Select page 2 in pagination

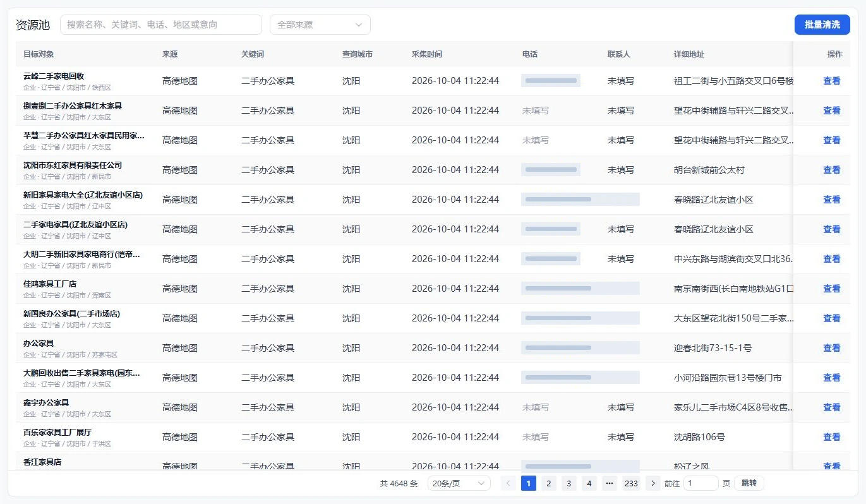tap(549, 483)
